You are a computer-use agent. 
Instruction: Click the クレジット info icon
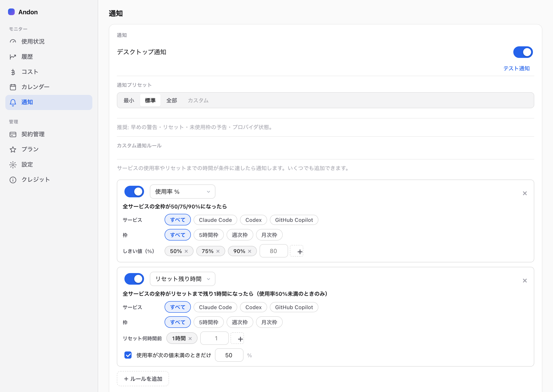[13, 180]
